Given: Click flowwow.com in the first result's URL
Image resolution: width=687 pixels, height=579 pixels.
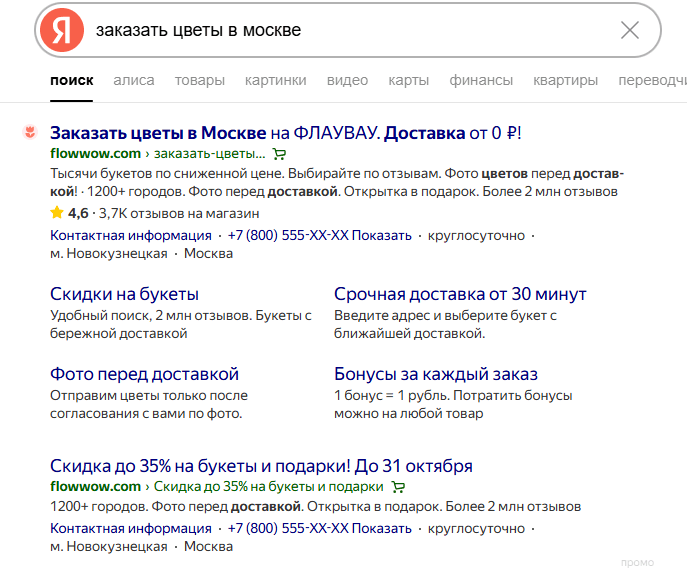Looking at the screenshot, I should tap(95, 154).
